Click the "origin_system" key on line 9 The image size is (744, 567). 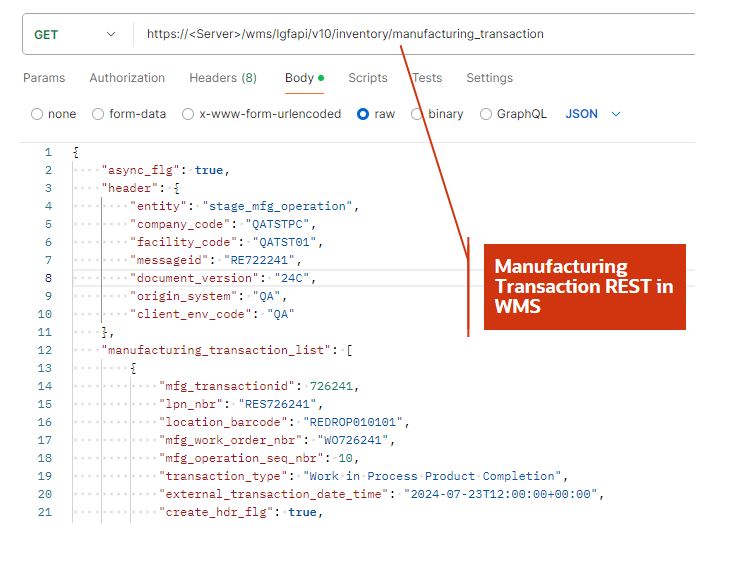click(x=184, y=297)
